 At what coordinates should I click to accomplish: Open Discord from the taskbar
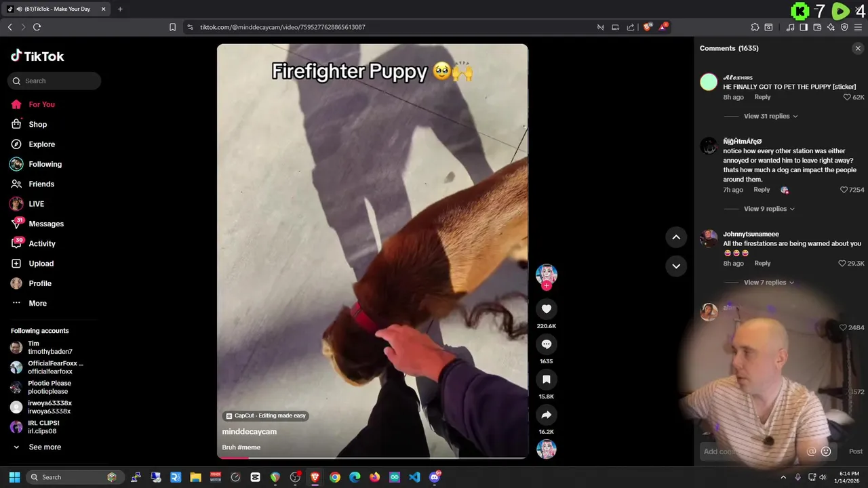pos(435,477)
